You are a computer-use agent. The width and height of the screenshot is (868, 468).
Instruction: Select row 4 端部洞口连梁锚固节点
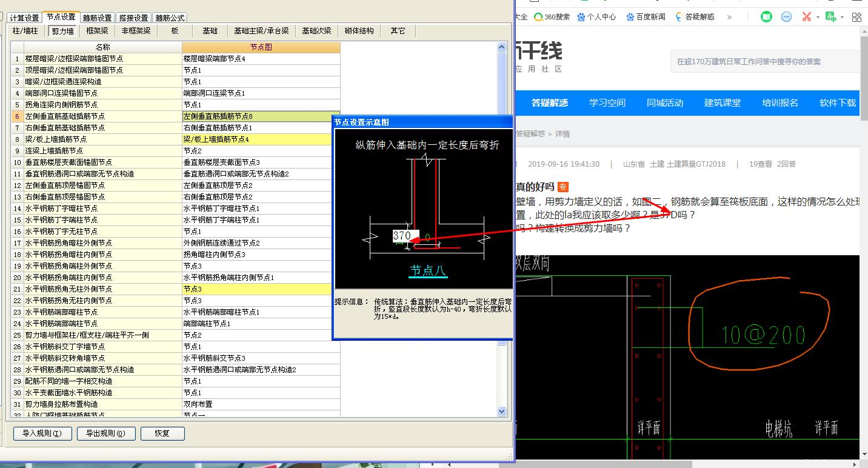click(102, 93)
